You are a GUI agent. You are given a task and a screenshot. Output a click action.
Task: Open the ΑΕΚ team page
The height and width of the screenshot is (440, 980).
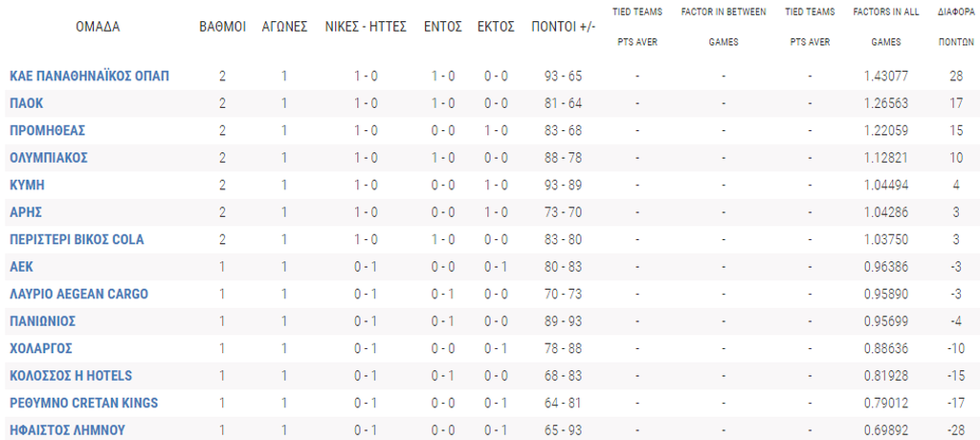coord(21,267)
